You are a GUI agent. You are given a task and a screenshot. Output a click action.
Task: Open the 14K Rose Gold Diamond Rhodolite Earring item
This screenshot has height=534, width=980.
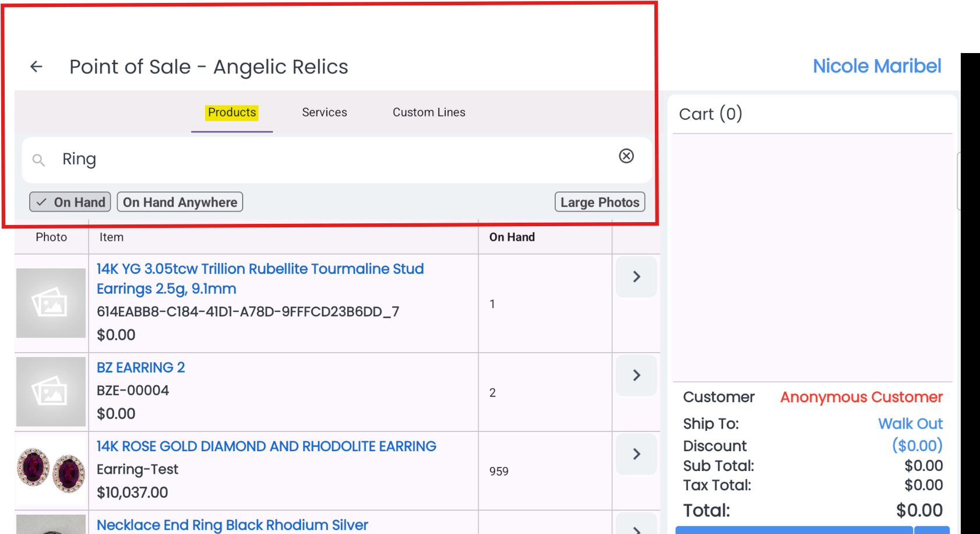[x=266, y=446]
